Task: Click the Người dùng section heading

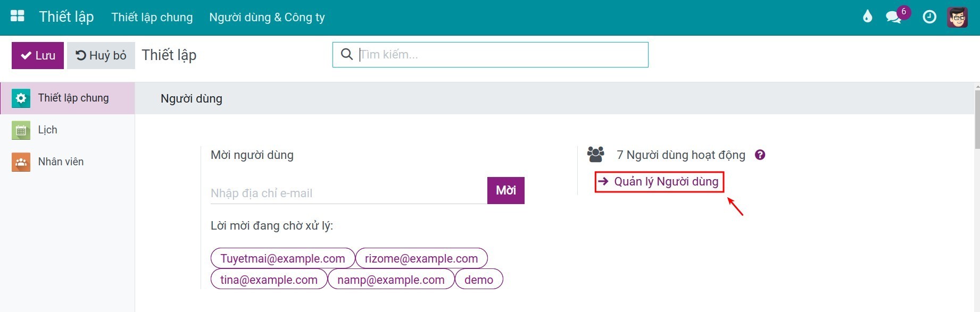Action: point(192,98)
